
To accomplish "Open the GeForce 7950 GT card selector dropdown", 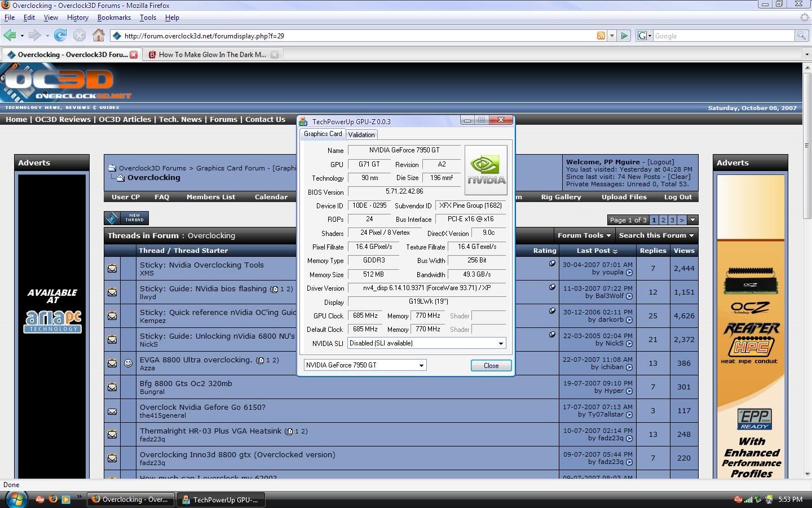I will (x=421, y=365).
